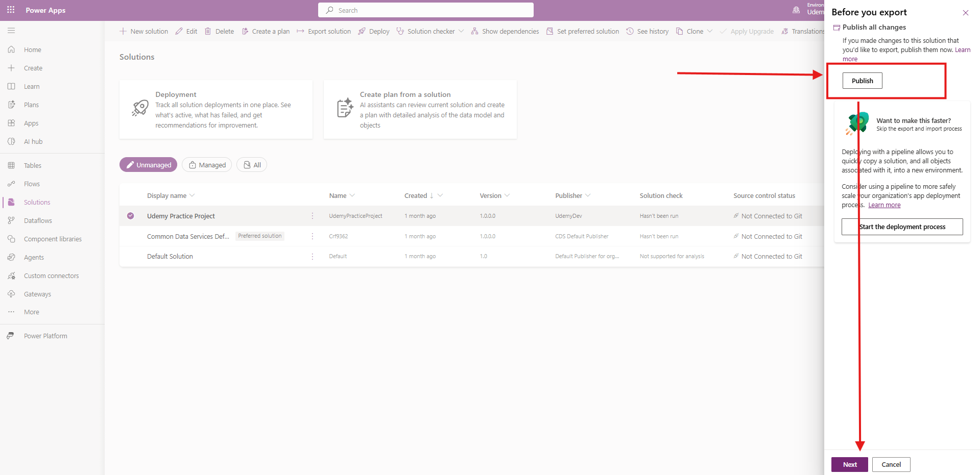Open Display name column sort dropdown

coord(192,195)
